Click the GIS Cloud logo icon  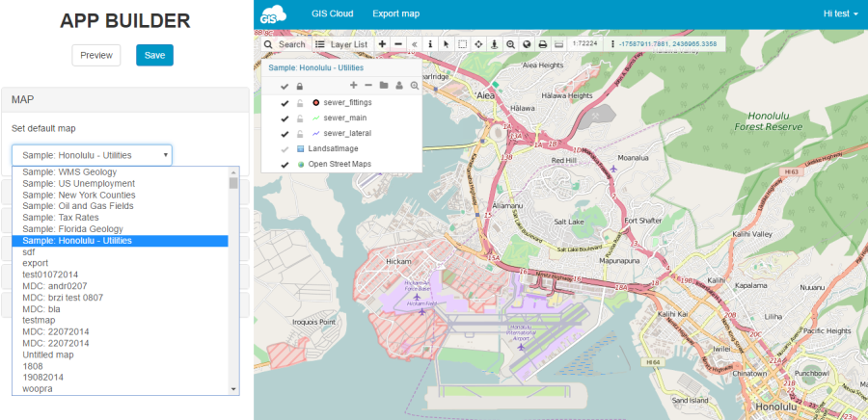[x=273, y=14]
